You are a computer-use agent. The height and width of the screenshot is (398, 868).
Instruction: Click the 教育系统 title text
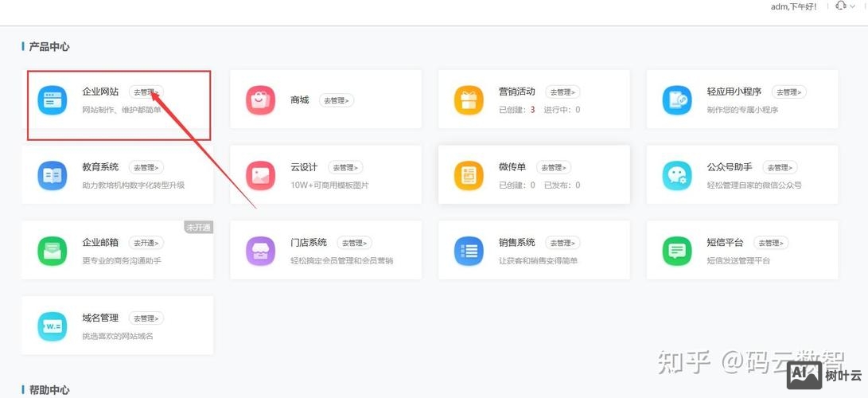coord(100,167)
